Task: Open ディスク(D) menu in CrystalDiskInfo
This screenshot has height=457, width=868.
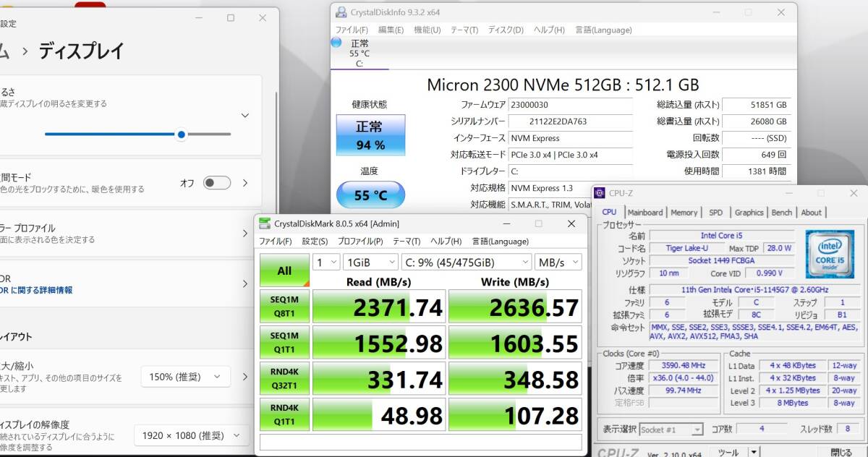Action: click(x=506, y=30)
